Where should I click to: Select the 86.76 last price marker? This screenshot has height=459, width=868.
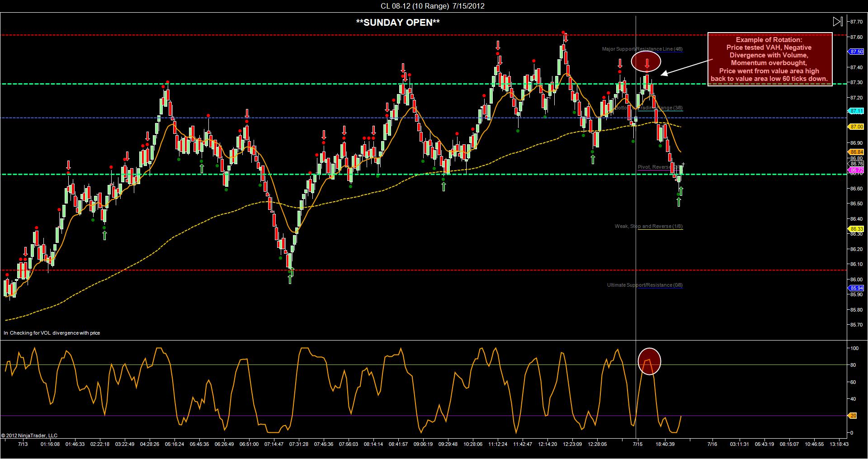point(856,164)
